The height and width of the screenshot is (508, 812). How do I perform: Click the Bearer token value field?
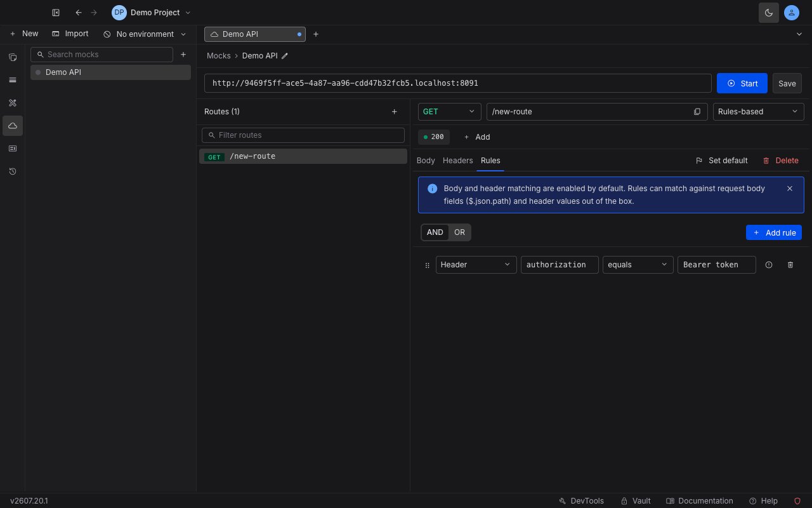coord(717,265)
